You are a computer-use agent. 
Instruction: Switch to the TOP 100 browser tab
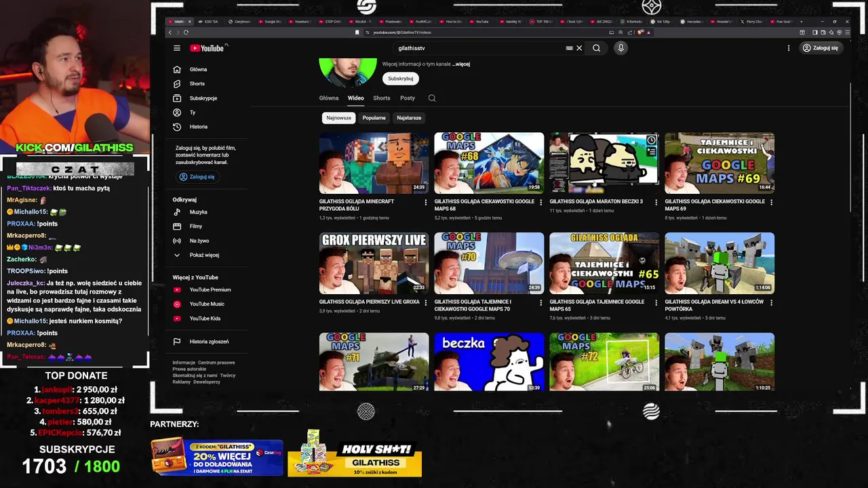[x=542, y=22]
